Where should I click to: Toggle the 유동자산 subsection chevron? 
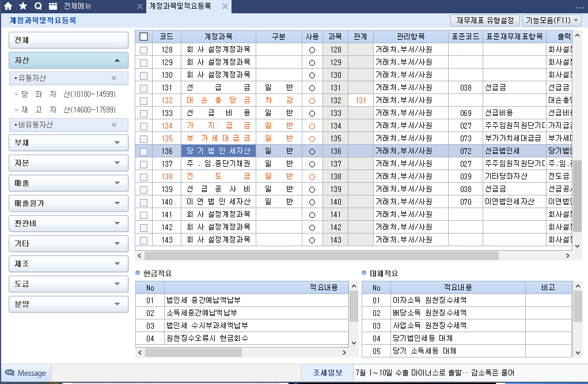point(114,78)
